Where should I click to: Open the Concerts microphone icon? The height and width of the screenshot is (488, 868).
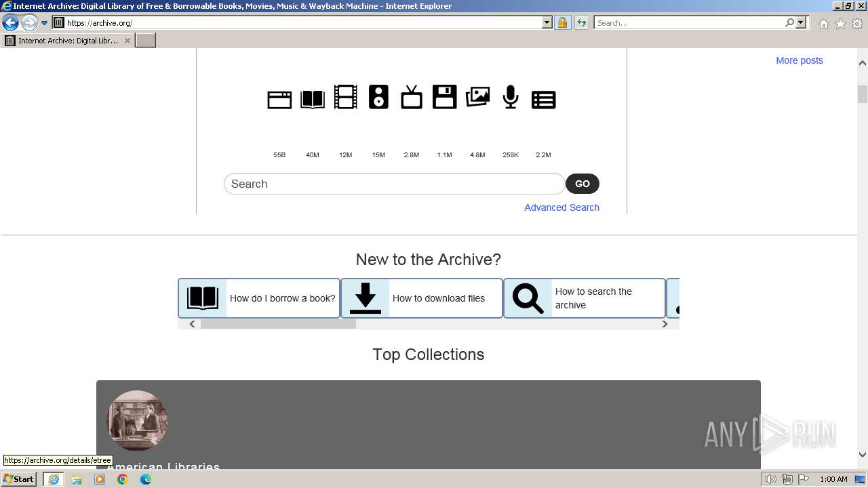(x=511, y=97)
